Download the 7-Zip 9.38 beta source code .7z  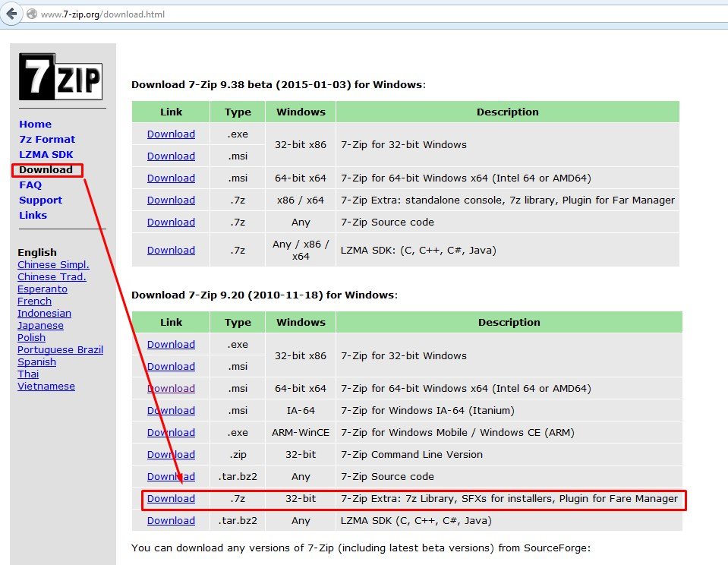click(x=170, y=222)
